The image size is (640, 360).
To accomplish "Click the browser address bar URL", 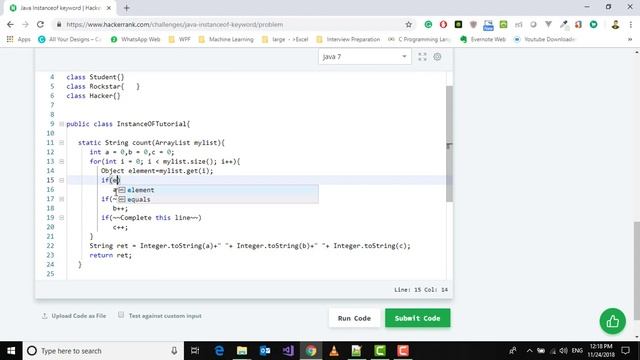I will pos(175,24).
